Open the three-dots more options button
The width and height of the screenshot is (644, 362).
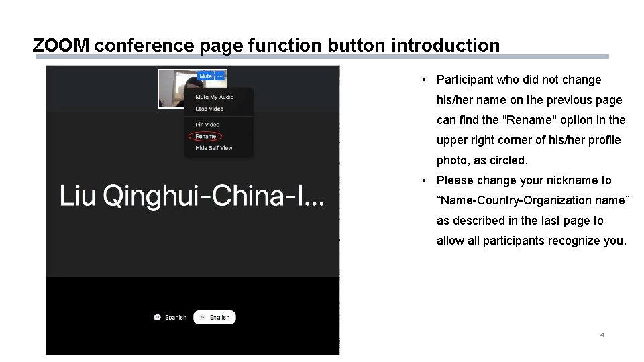pos(221,76)
